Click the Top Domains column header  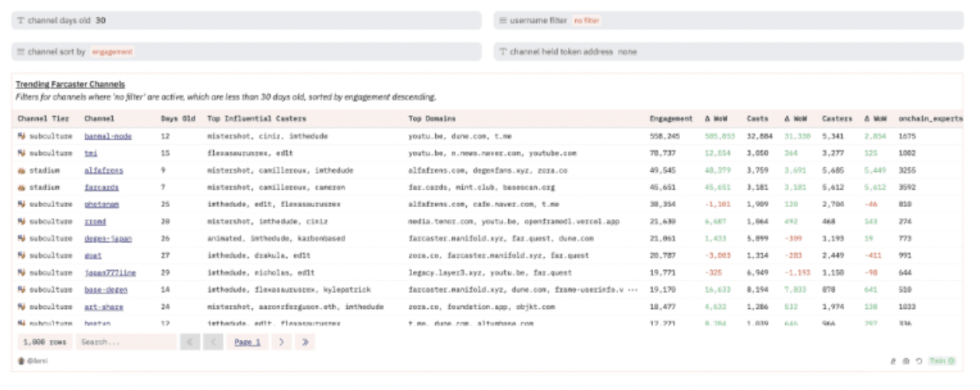click(430, 119)
